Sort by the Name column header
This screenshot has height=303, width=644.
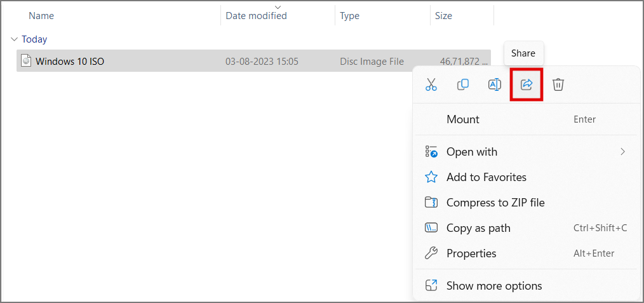(41, 16)
